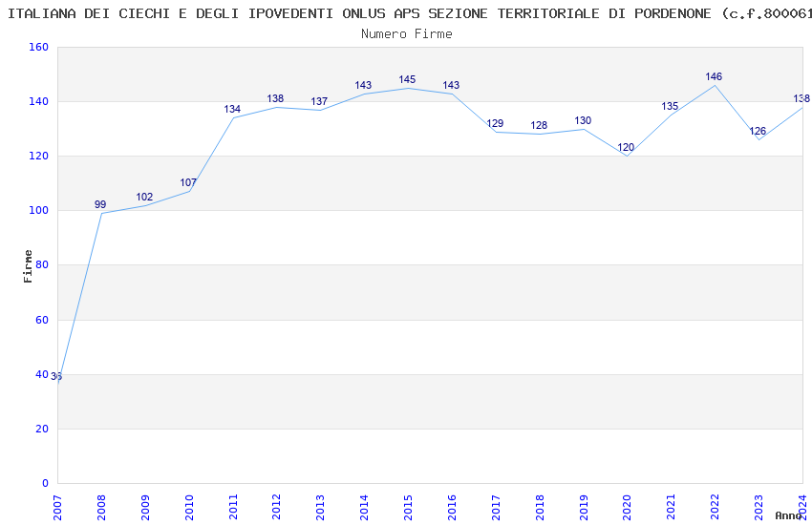812x525 pixels.
Task: Click the x-axis year 2010
Action: click(189, 508)
